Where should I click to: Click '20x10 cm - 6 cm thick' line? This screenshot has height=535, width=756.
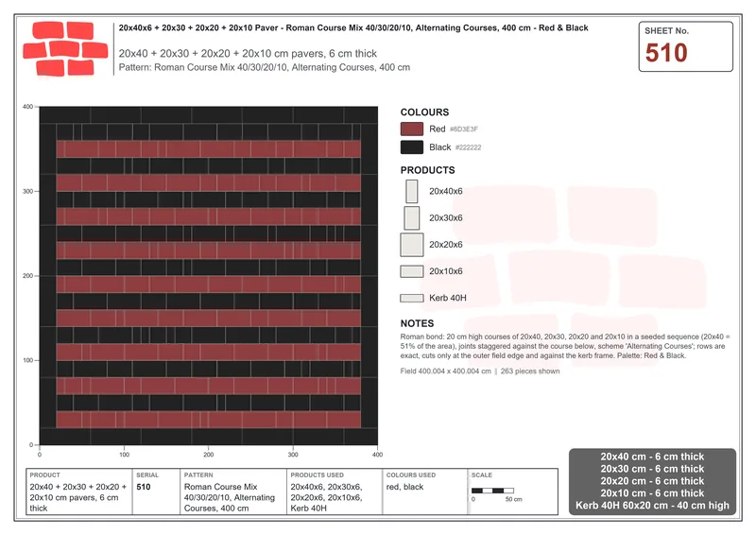click(x=652, y=493)
